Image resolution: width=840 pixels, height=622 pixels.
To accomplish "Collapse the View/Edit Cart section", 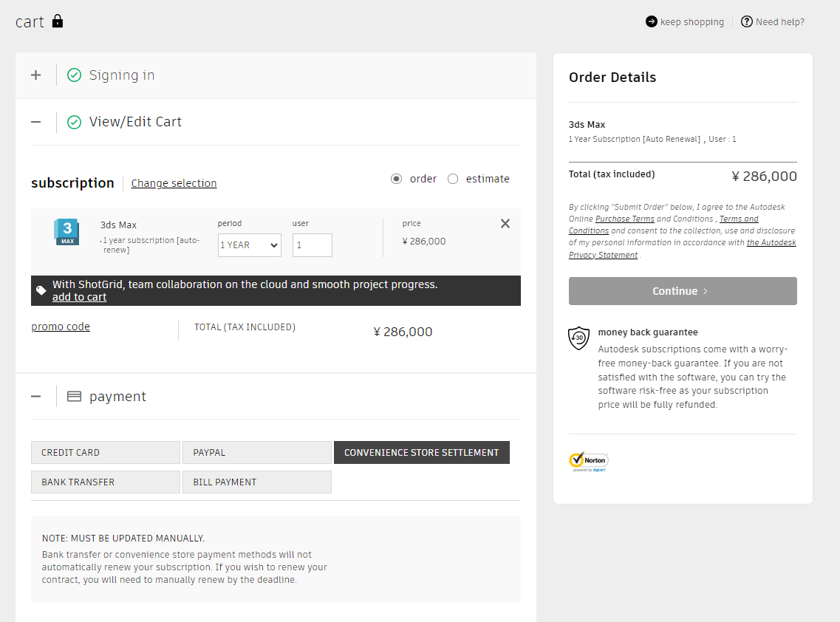I will 36,122.
